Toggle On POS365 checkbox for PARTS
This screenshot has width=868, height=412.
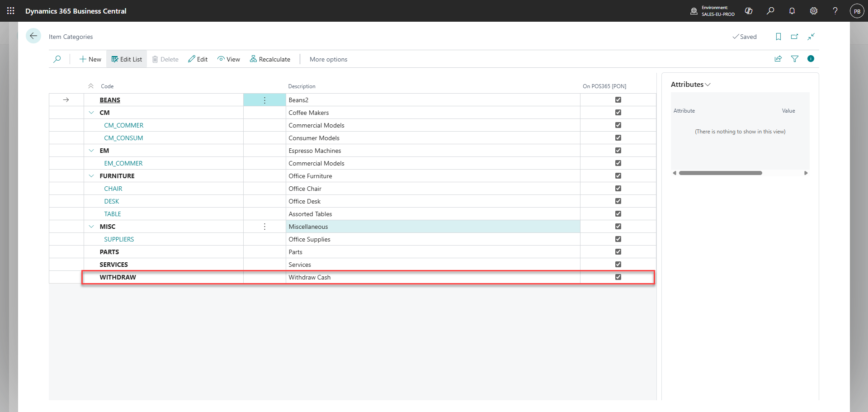tap(618, 252)
